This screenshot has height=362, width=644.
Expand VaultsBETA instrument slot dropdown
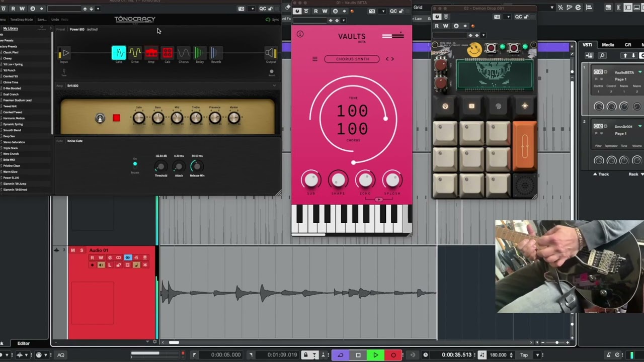coord(640,72)
